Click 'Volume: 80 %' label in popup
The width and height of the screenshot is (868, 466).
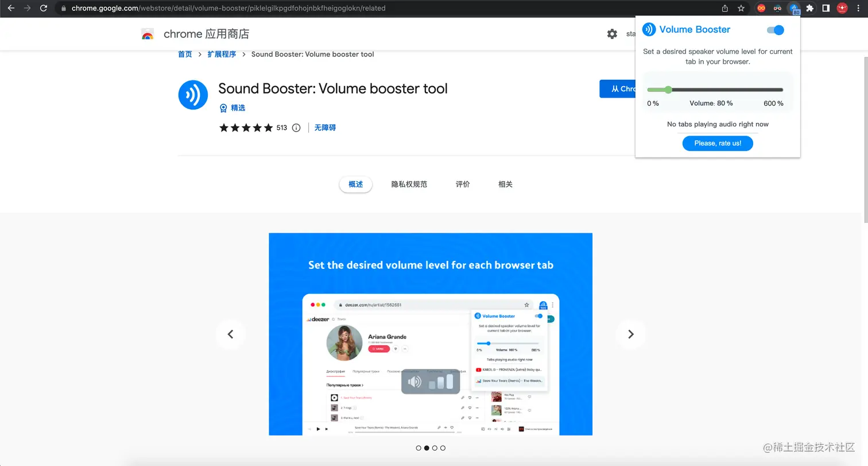711,103
